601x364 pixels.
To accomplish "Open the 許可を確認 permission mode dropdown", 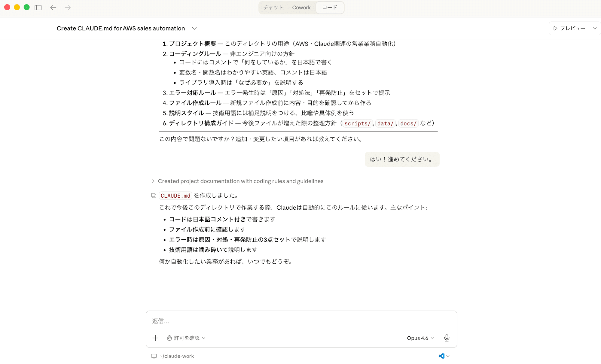I will click(186, 338).
